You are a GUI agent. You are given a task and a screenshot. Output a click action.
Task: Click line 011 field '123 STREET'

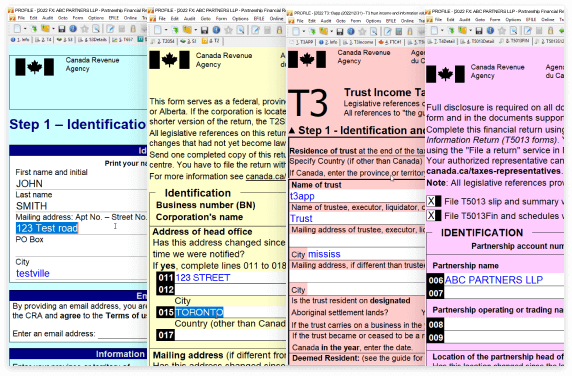coord(230,278)
